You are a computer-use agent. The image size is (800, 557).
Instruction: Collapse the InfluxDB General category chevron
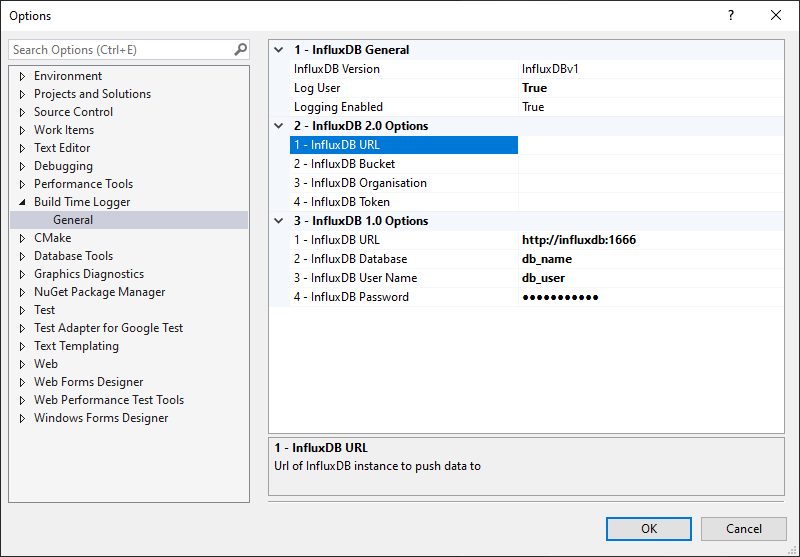[x=279, y=50]
